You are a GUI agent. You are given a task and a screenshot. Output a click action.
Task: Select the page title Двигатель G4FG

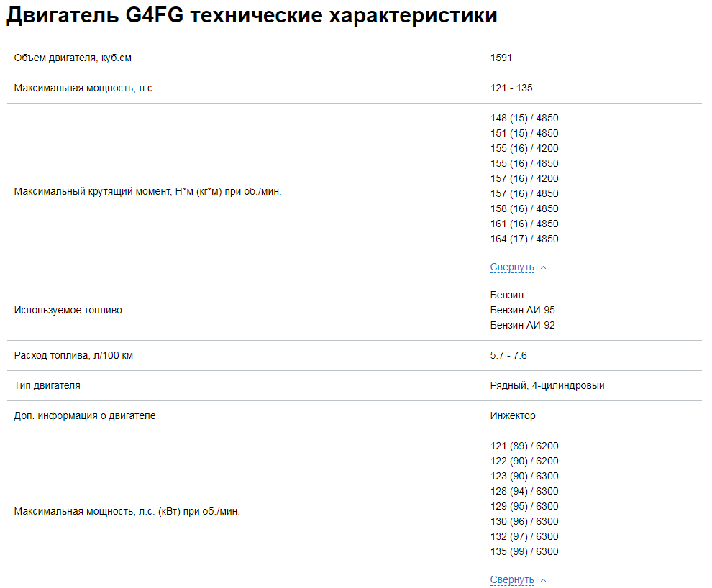(144, 14)
